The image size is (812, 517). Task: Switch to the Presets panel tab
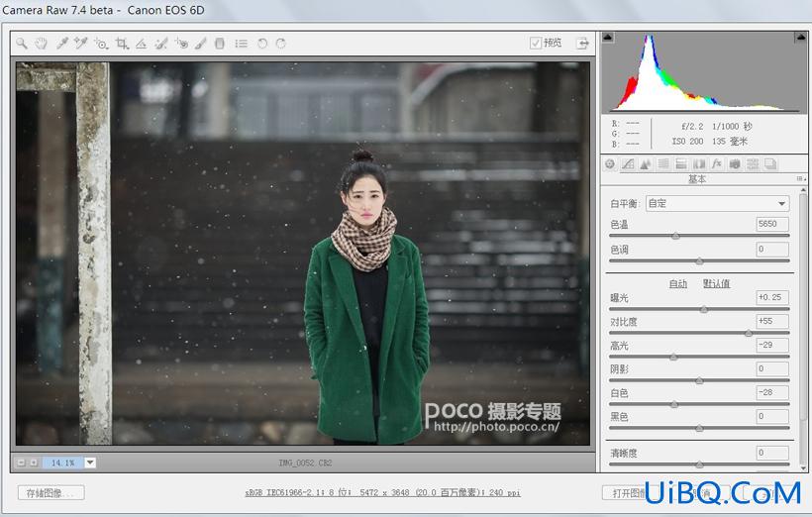[753, 164]
